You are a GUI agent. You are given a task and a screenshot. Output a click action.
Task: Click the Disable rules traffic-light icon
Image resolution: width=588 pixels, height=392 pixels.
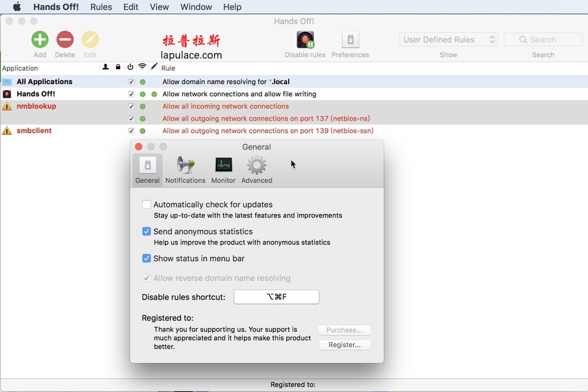point(305,39)
